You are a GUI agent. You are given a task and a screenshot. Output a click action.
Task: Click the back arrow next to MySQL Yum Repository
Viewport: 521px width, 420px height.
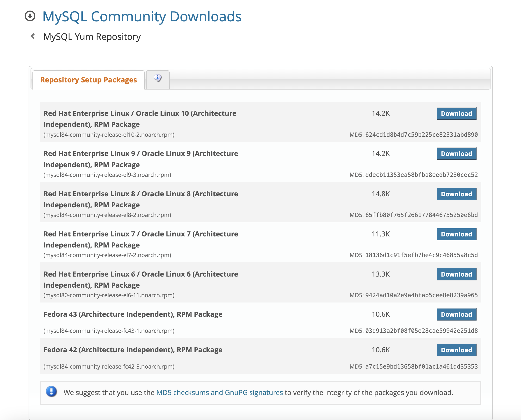pos(33,36)
